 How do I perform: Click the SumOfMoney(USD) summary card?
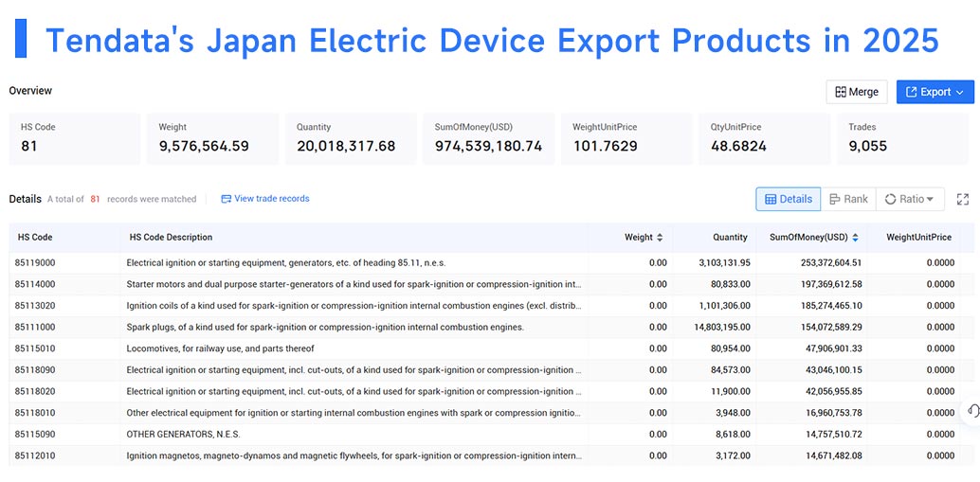pyautogui.click(x=489, y=138)
